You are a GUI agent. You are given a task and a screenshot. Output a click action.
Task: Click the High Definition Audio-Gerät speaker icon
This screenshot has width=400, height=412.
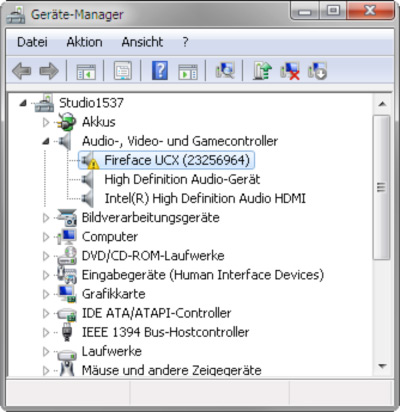(x=87, y=179)
